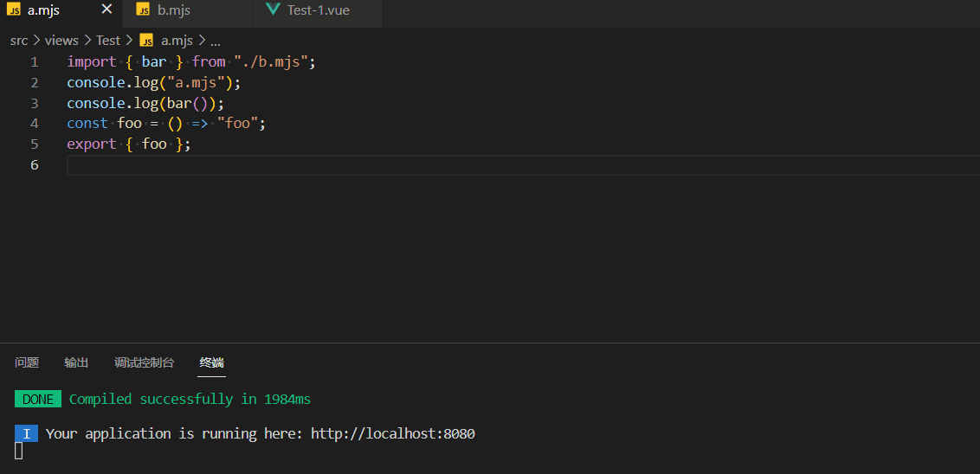Click the src breadcrumb segment
Image resolution: width=980 pixels, height=474 pixels.
pos(19,41)
